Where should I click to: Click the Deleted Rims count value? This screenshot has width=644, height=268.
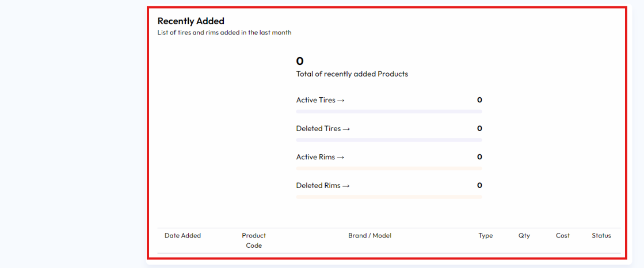[x=479, y=186]
